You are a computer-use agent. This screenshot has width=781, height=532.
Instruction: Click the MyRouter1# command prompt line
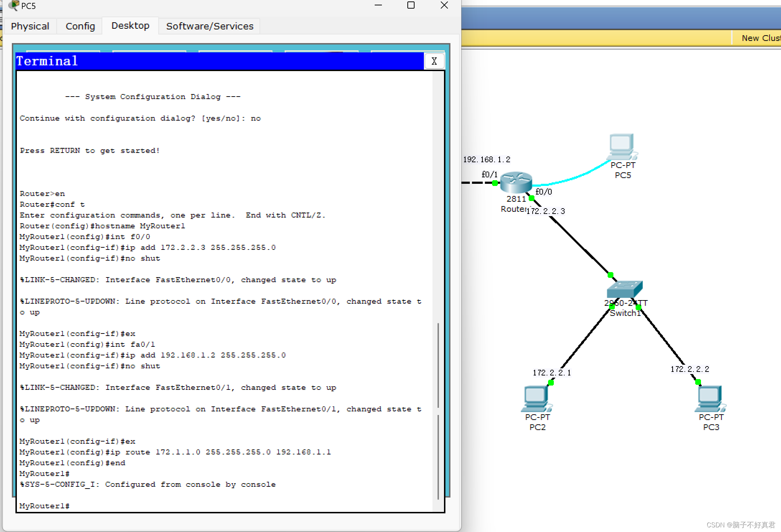pos(45,506)
